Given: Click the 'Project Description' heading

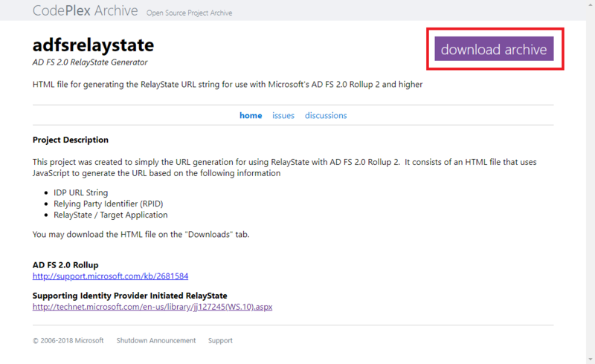Looking at the screenshot, I should pyautogui.click(x=70, y=140).
